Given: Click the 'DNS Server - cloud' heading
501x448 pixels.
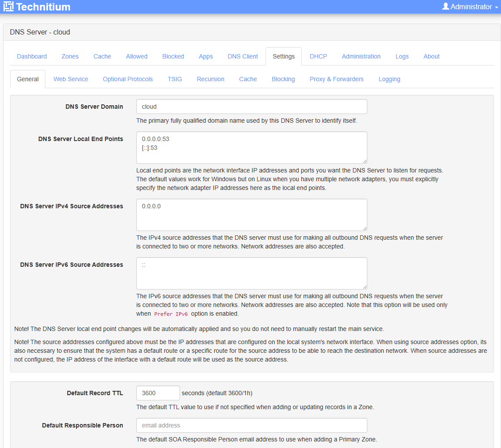Looking at the screenshot, I should [40, 32].
